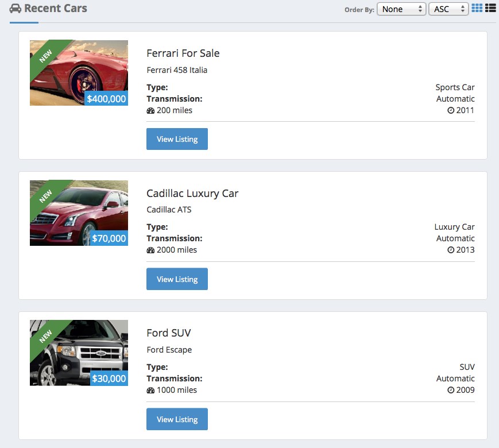This screenshot has width=499, height=448.
Task: Switch to list view layout icon
Action: point(490,8)
